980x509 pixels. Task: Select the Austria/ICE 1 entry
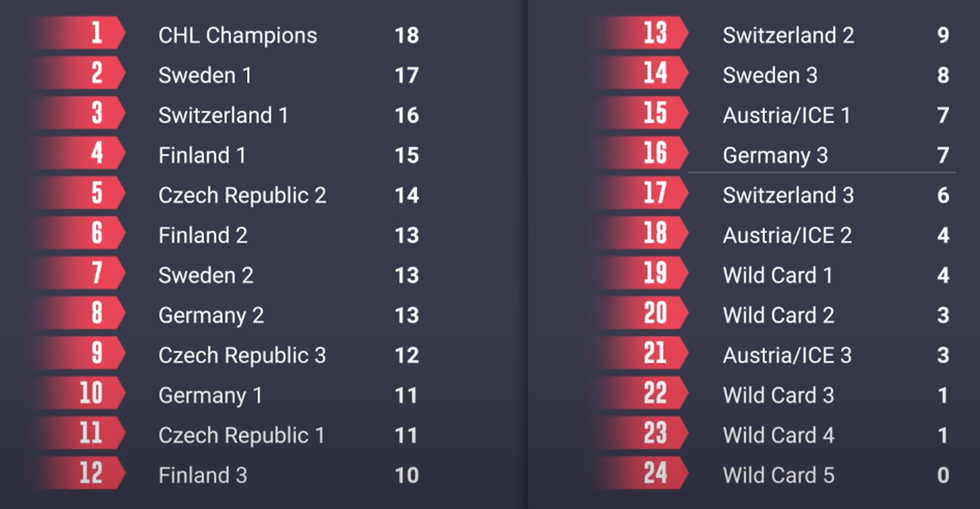tap(786, 115)
